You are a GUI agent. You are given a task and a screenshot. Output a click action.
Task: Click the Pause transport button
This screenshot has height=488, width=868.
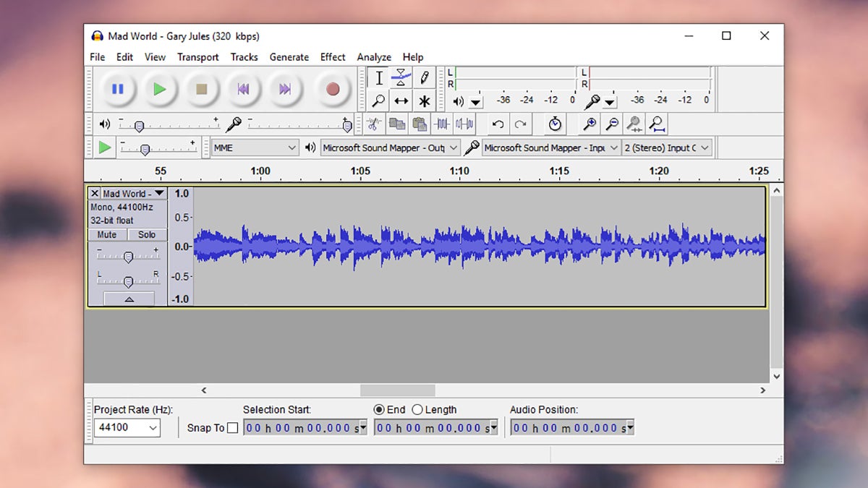pyautogui.click(x=117, y=89)
